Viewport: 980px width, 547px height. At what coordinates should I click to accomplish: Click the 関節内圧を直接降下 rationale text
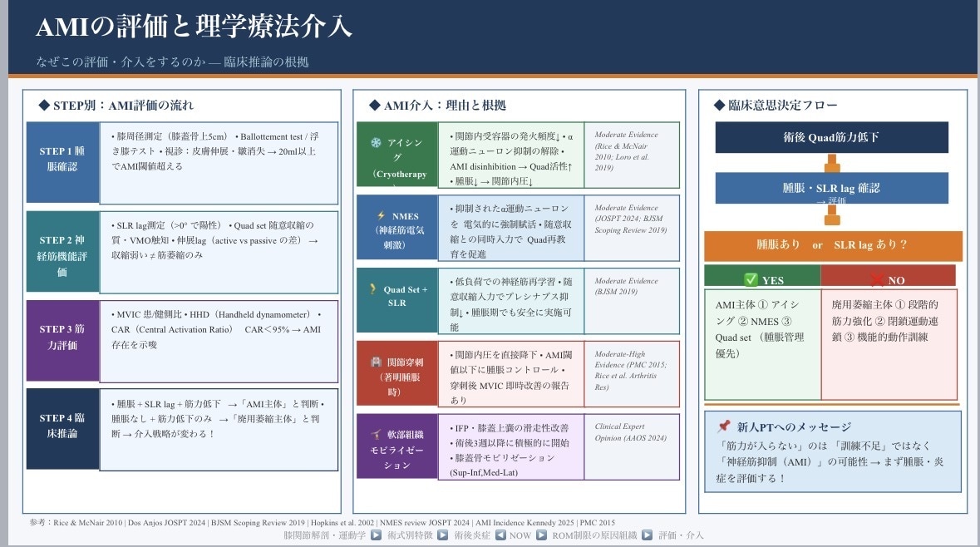click(510, 377)
